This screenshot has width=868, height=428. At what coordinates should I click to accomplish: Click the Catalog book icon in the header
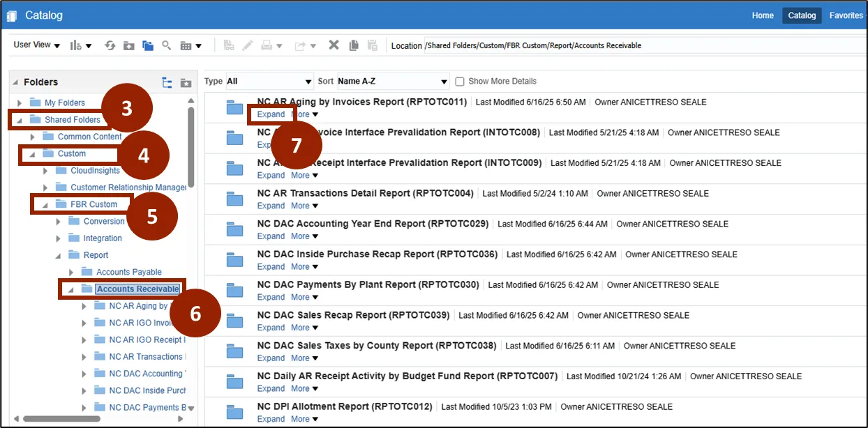click(x=12, y=15)
